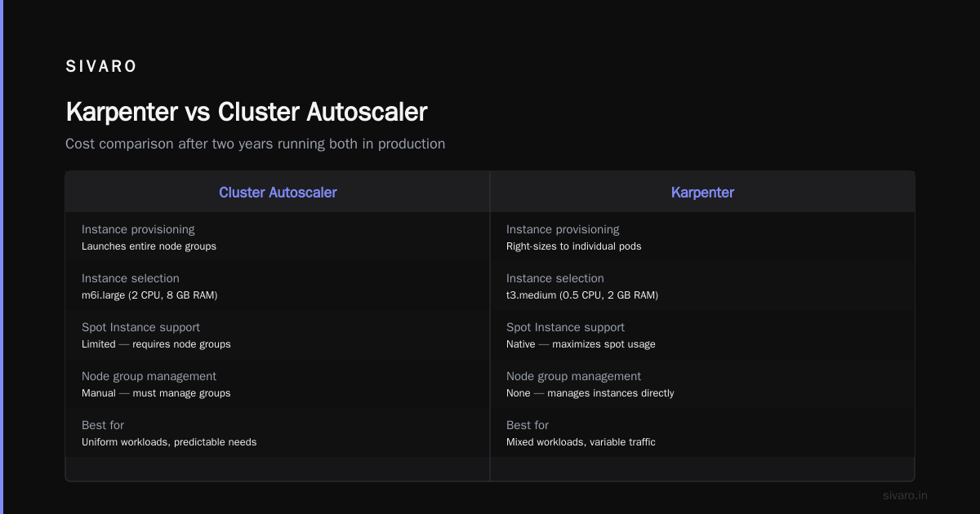The image size is (980, 514).
Task: Click the Cluster Autoscaler column header
Action: point(278,193)
